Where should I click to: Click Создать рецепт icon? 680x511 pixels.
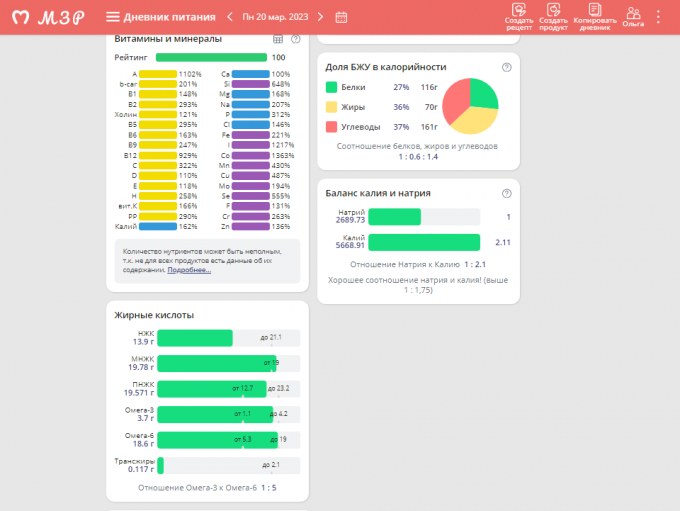(519, 17)
